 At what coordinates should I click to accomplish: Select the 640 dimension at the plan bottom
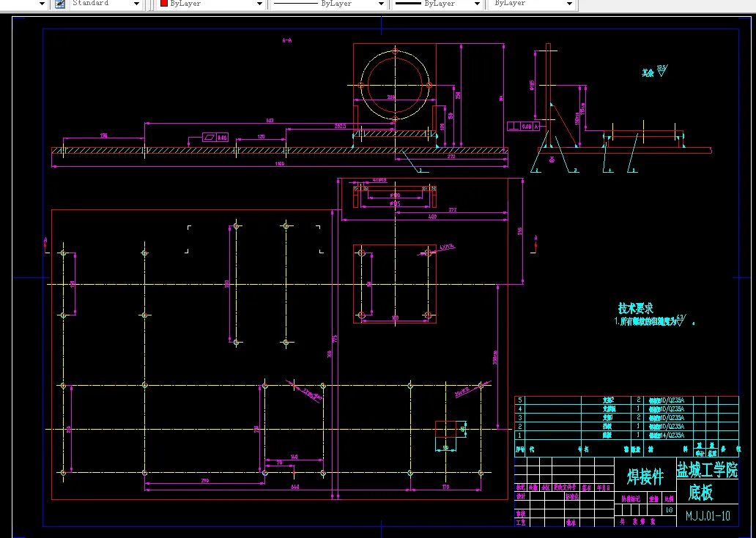pos(295,487)
